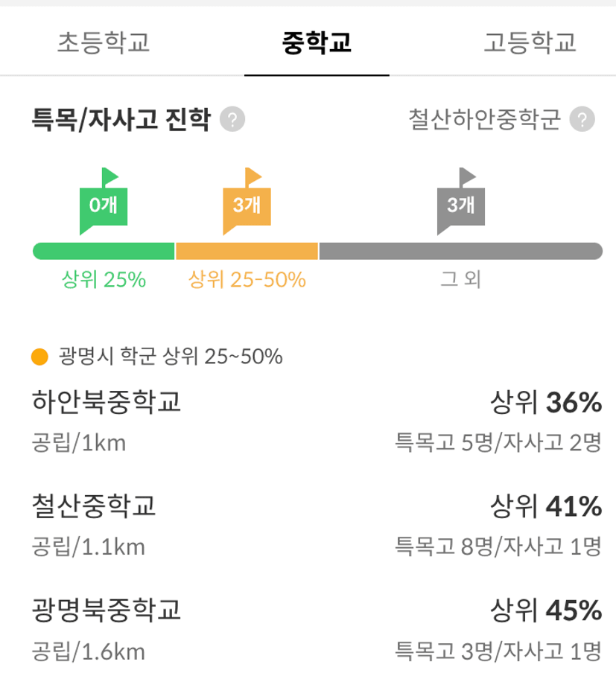Screen dimensions: 616x679
Task: Click the orange 상위 25-50% bar segment
Action: tap(247, 251)
